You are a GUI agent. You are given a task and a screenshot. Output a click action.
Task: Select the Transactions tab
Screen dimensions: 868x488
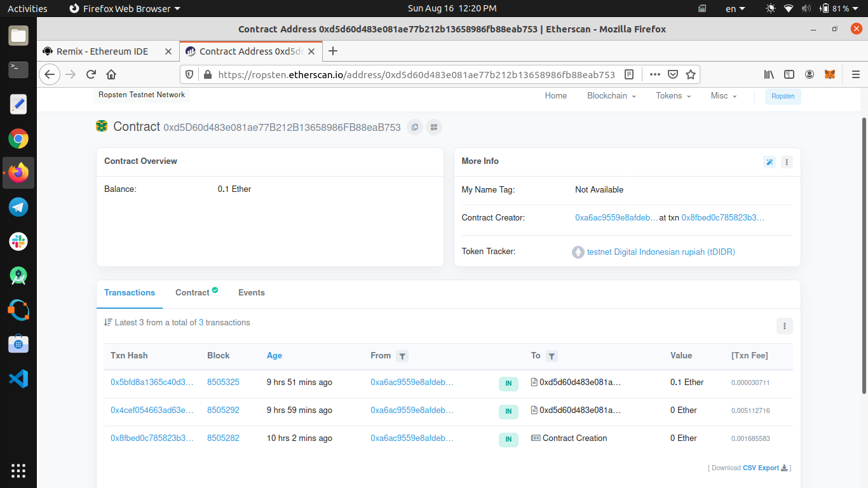tap(130, 293)
